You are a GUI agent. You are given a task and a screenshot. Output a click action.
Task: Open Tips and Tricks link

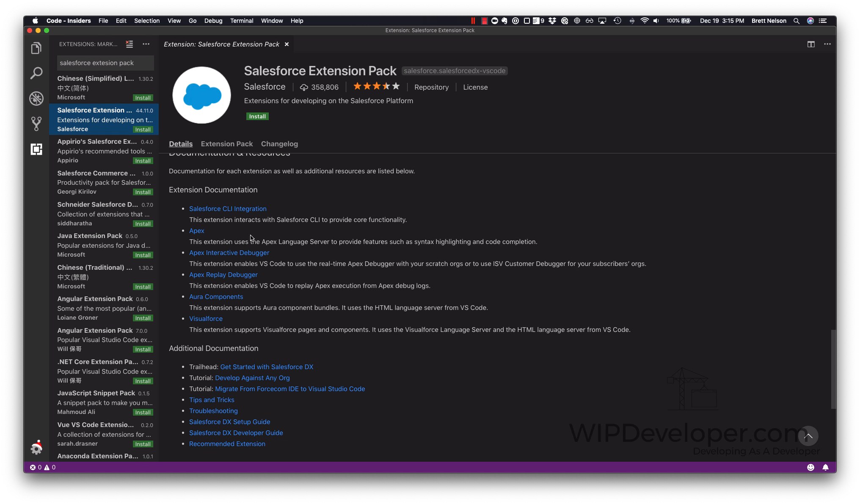[212, 400]
